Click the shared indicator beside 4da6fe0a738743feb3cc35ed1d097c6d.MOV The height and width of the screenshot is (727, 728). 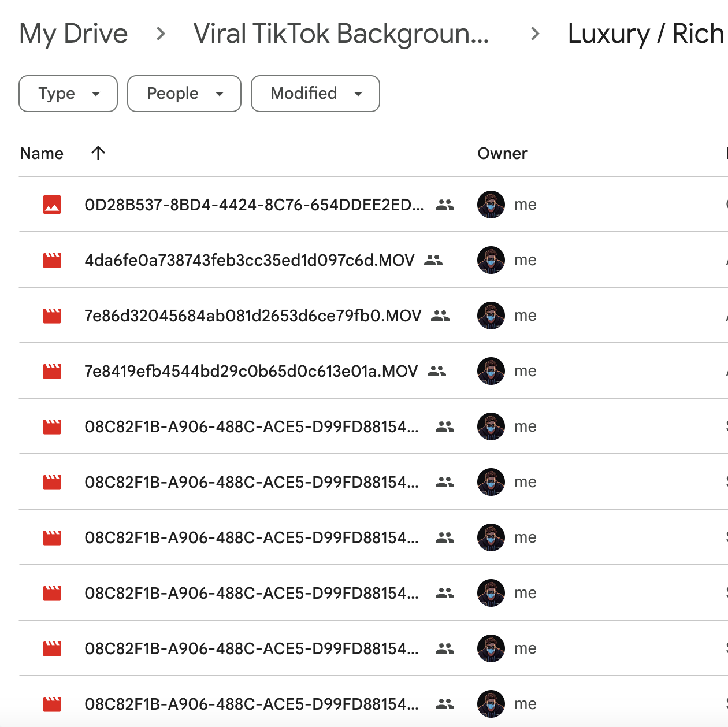pos(433,260)
